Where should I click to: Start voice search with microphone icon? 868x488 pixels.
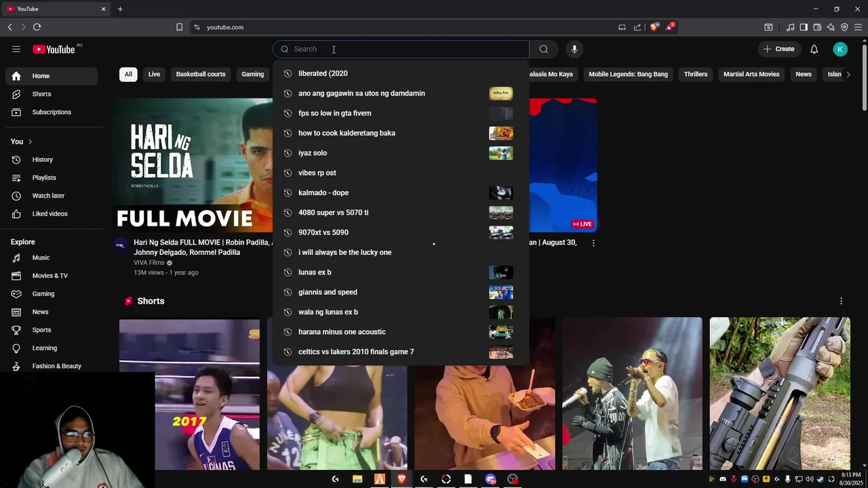point(574,49)
